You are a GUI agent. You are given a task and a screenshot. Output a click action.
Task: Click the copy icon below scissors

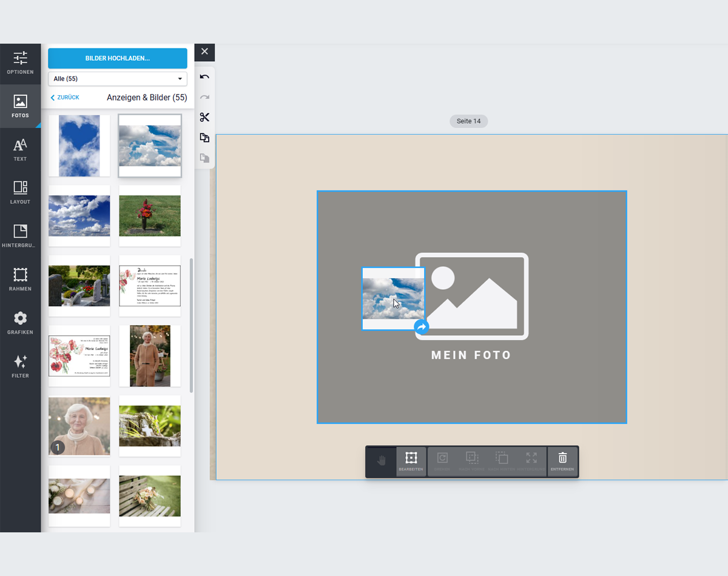204,138
